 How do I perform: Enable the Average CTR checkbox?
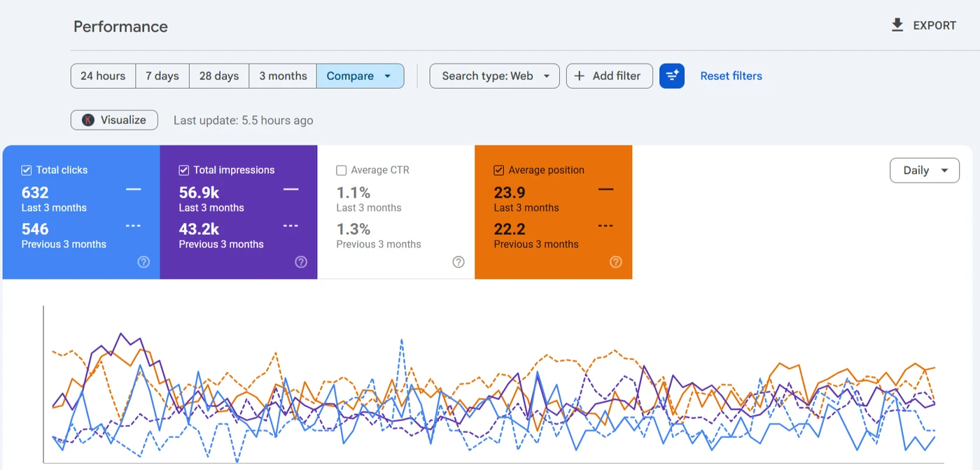(342, 170)
